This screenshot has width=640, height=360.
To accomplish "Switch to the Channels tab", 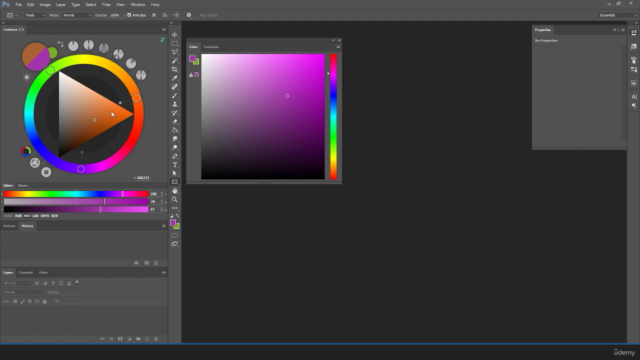I will pyautogui.click(x=26, y=273).
